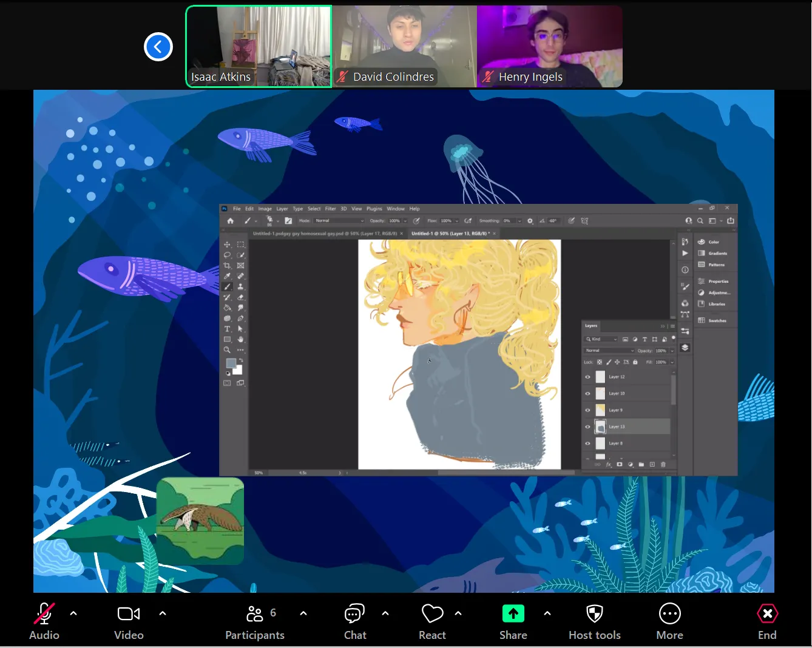This screenshot has height=648, width=812.
Task: End the Zoom meeting
Action: point(767,622)
